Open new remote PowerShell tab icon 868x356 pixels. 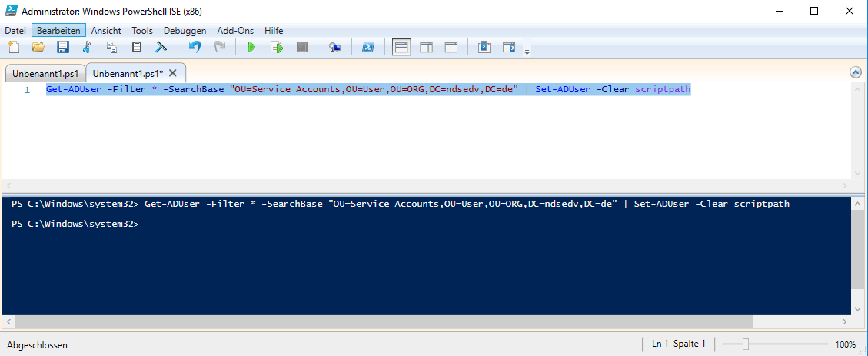334,48
